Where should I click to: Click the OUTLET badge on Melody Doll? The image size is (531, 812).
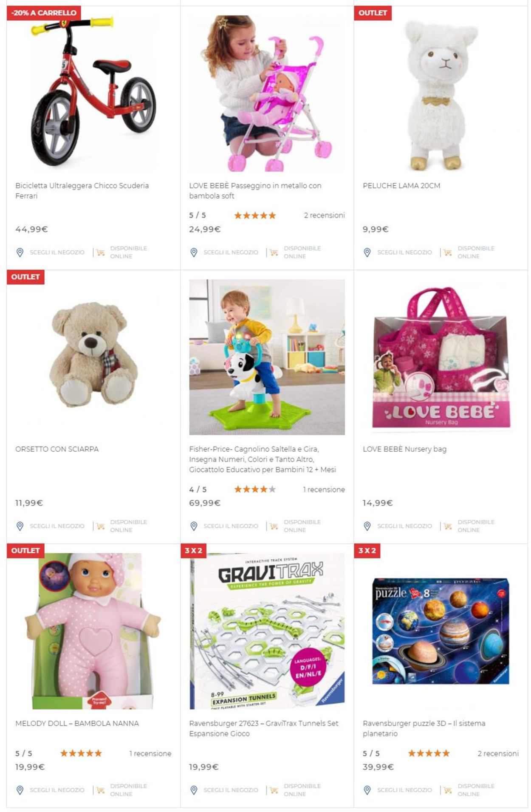point(25,551)
